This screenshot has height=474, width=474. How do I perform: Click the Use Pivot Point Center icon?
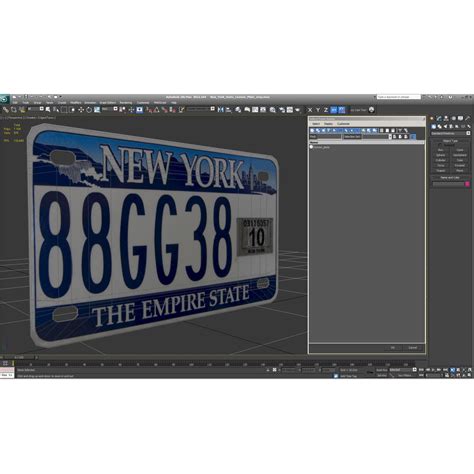122,109
